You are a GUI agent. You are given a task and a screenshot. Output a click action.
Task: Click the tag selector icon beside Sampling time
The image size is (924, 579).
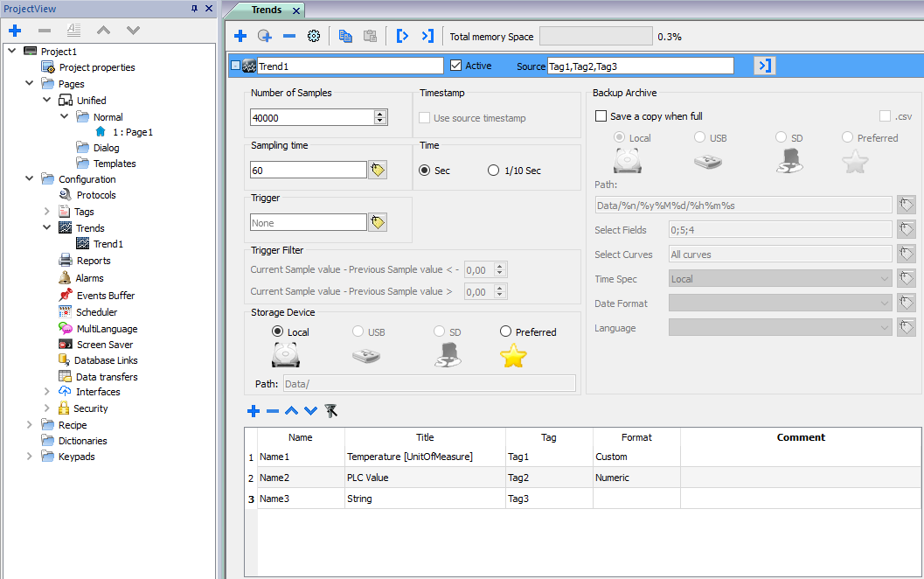point(378,169)
